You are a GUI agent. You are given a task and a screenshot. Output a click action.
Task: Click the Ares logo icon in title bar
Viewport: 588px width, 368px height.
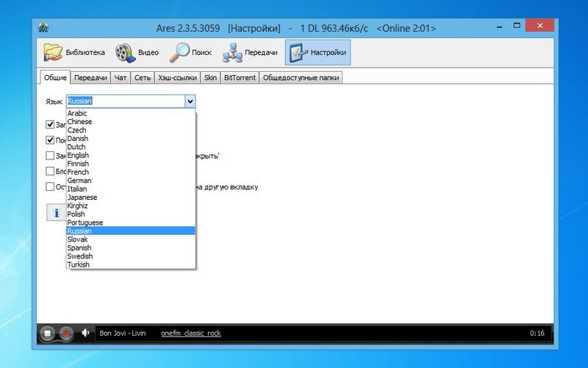point(43,28)
